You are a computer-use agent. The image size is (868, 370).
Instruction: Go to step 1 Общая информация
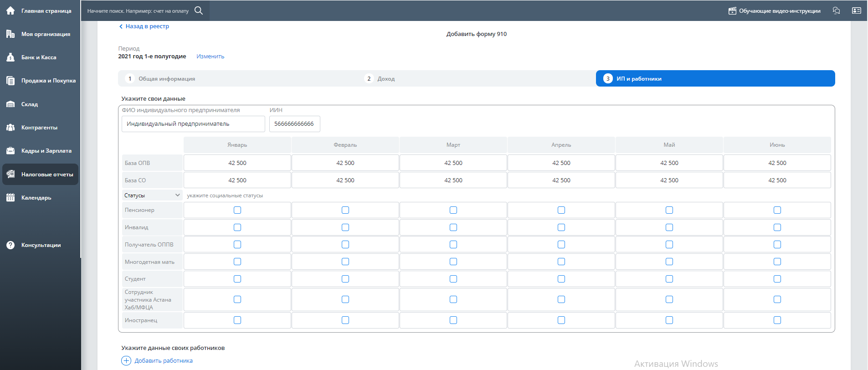[166, 79]
